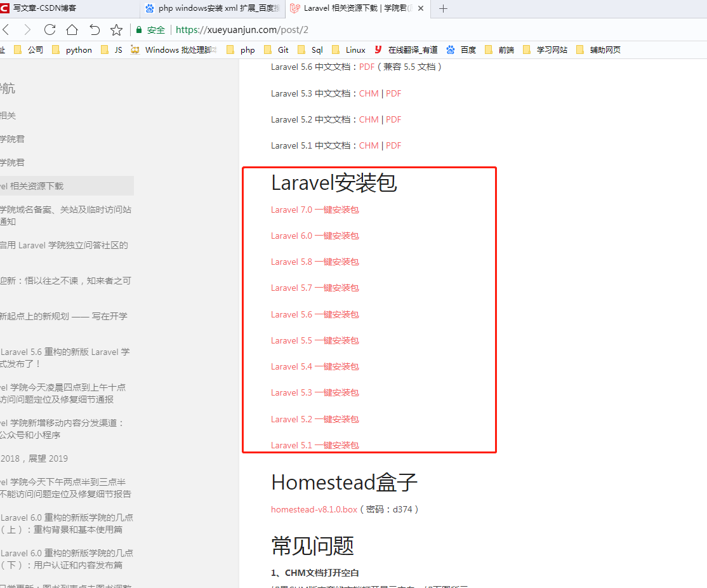Download the Laravel 5.3 CHM document
The width and height of the screenshot is (707, 588).
pos(369,93)
